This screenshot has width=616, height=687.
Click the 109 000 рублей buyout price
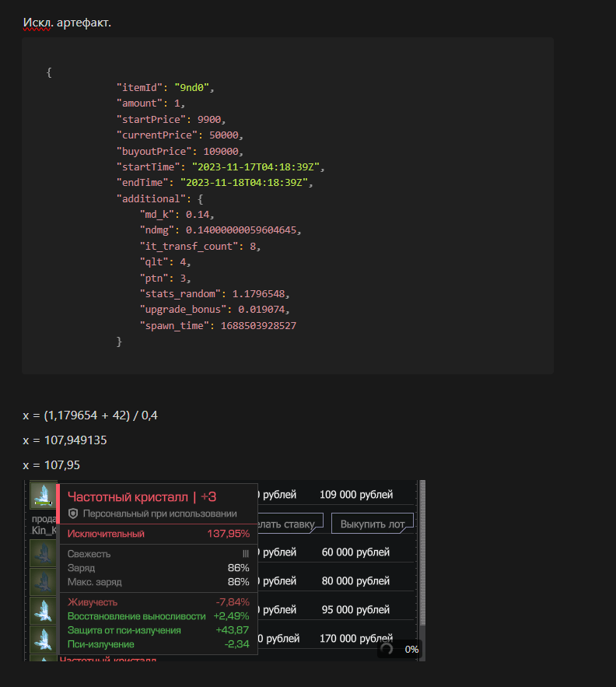(x=356, y=494)
